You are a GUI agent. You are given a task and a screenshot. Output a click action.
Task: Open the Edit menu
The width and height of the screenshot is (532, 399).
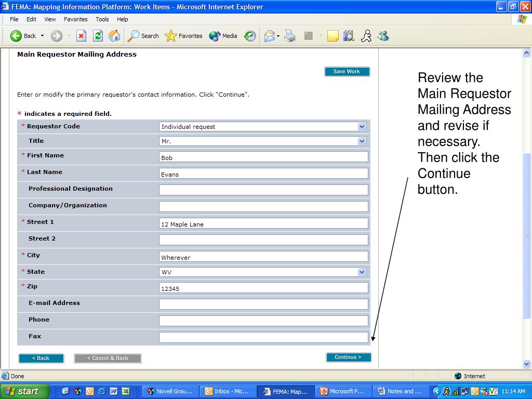[x=31, y=19]
